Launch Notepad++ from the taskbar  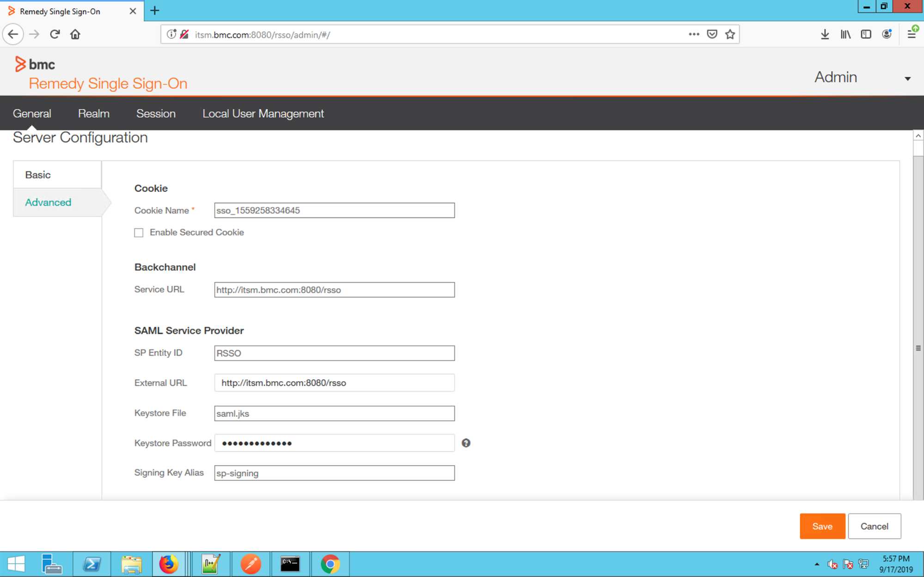(x=210, y=564)
